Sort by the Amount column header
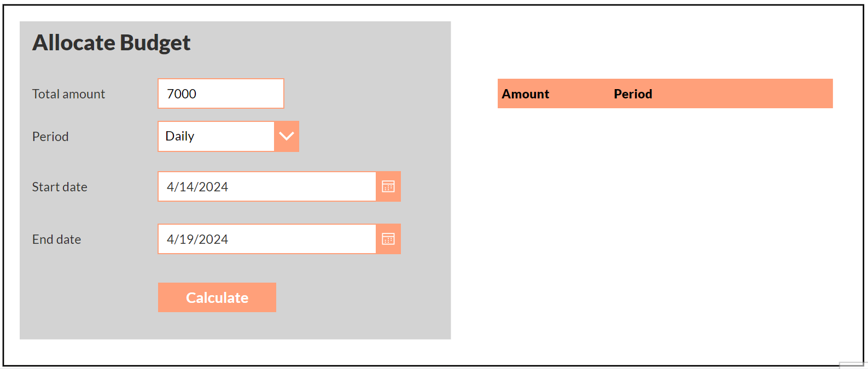Viewport: 868px width, 369px height. click(526, 94)
